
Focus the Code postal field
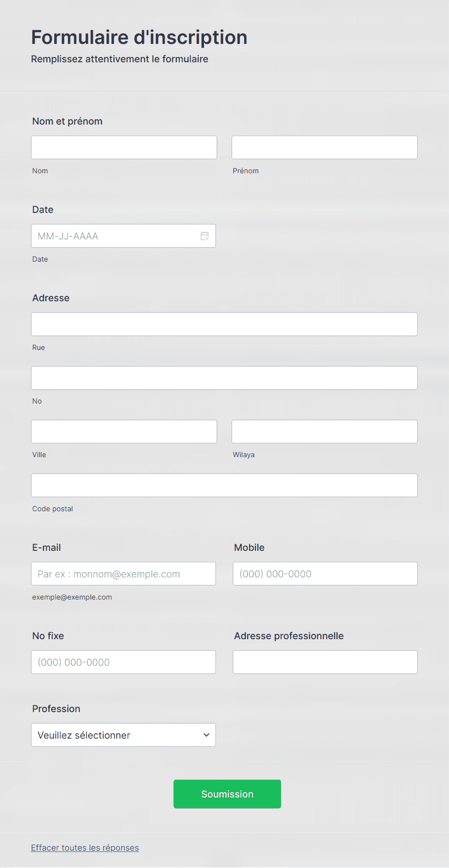224,485
